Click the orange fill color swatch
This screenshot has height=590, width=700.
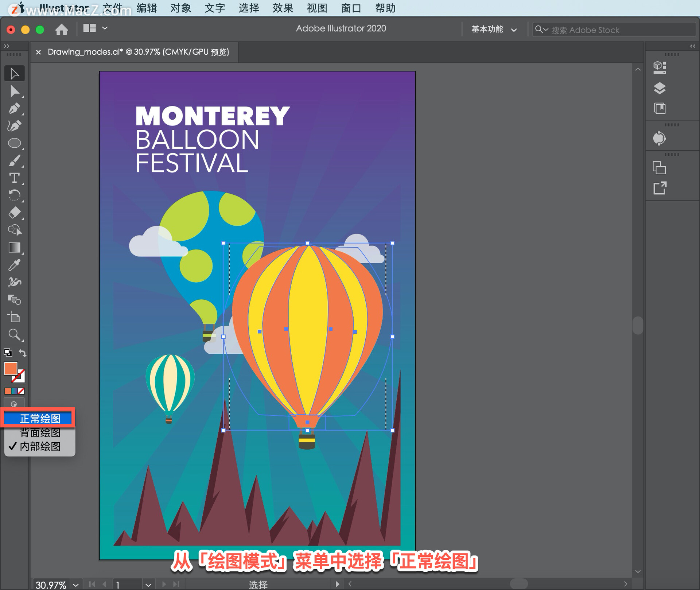click(11, 369)
